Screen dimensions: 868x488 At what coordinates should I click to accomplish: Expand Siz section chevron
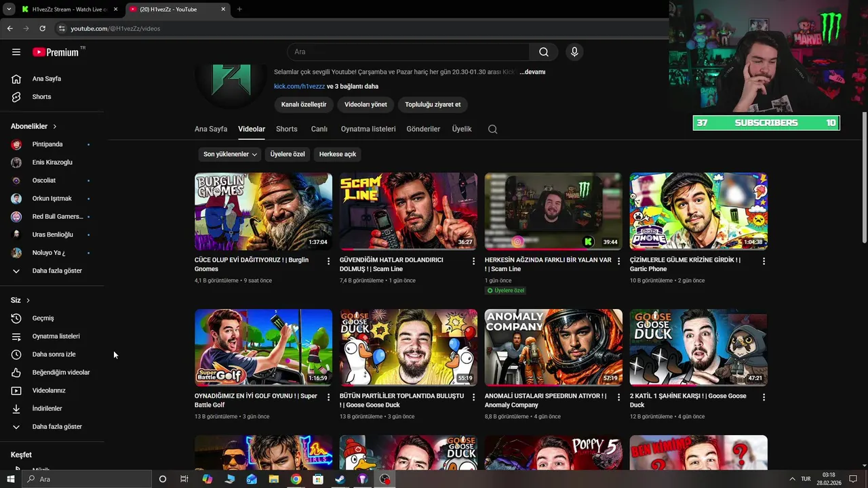click(28, 300)
